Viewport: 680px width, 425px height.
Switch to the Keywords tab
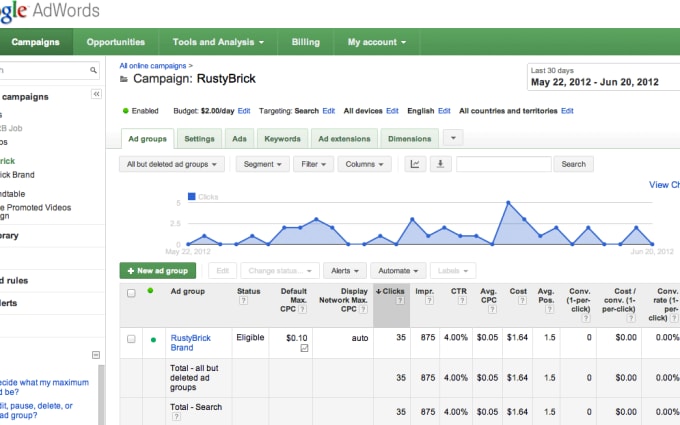click(282, 139)
